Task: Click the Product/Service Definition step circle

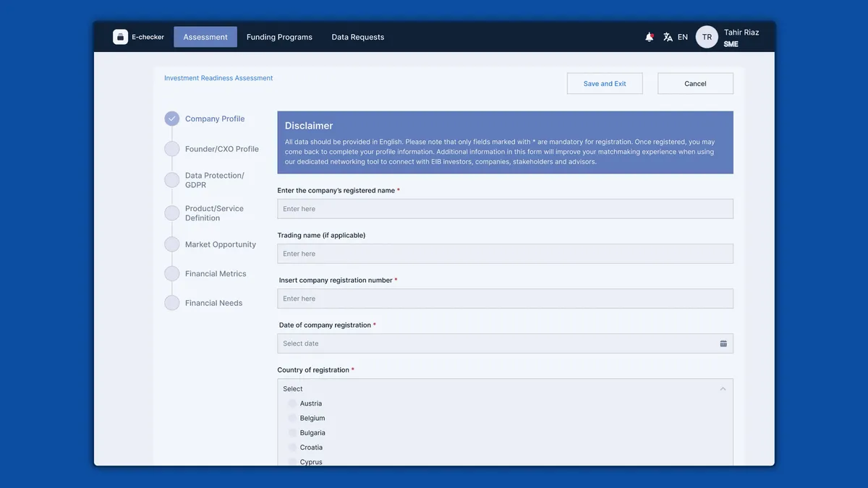Action: click(171, 213)
